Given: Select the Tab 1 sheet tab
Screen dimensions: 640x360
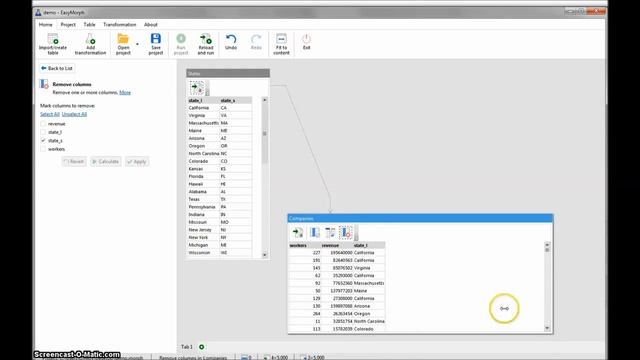Looking at the screenshot, I should (187, 347).
